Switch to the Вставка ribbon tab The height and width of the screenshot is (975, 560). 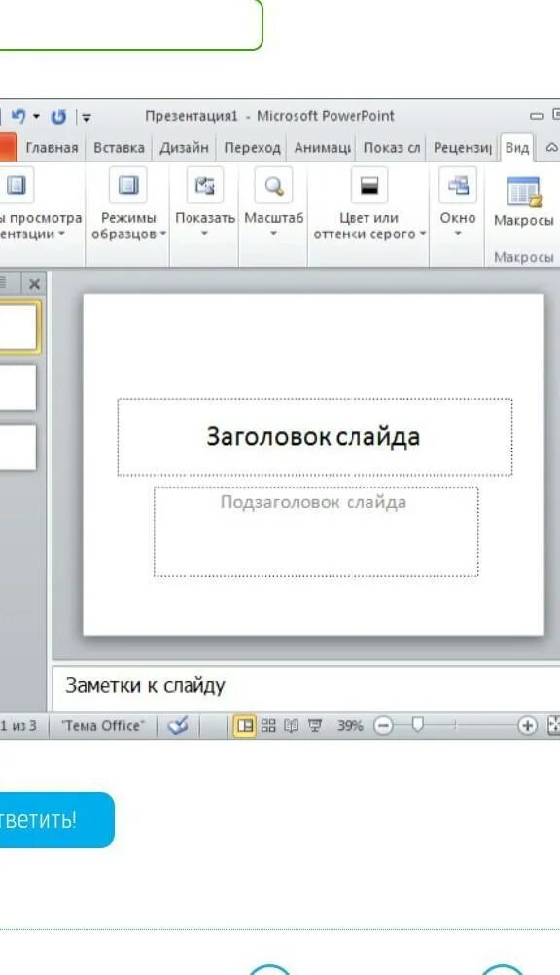tap(119, 148)
